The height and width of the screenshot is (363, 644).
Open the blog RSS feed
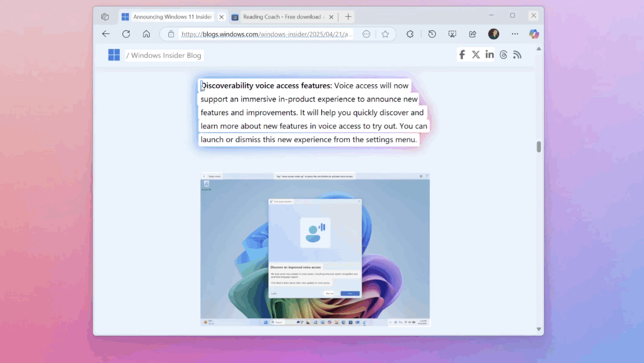point(518,55)
